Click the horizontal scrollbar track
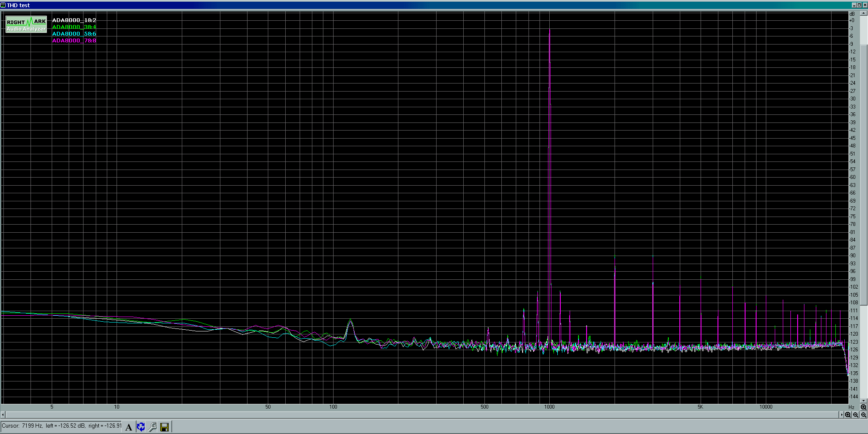Viewport: 868px width, 434px height. [x=423, y=415]
